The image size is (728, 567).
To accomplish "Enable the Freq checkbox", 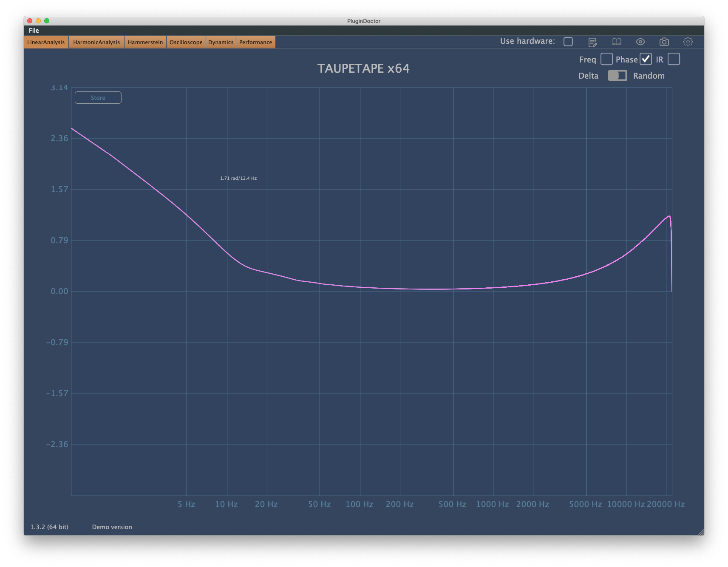I will coord(606,59).
